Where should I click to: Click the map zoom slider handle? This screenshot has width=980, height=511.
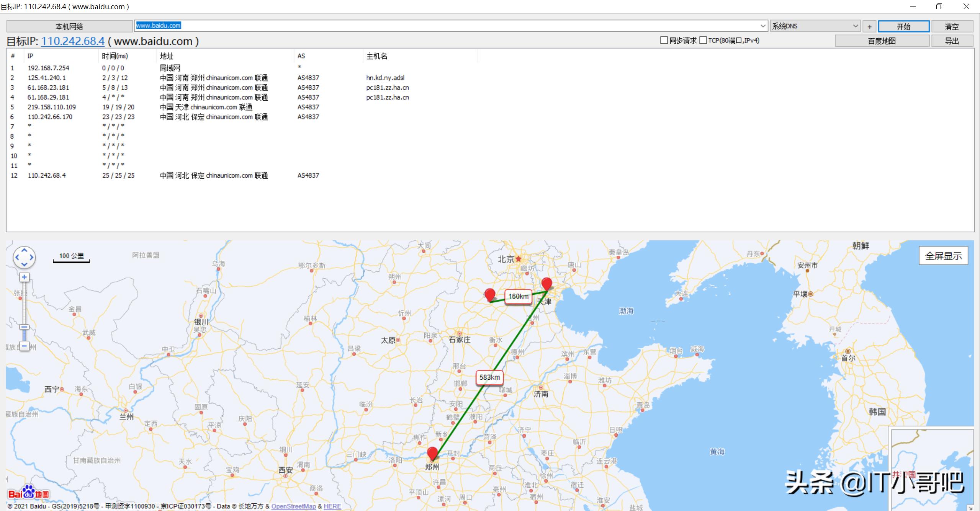(x=24, y=327)
